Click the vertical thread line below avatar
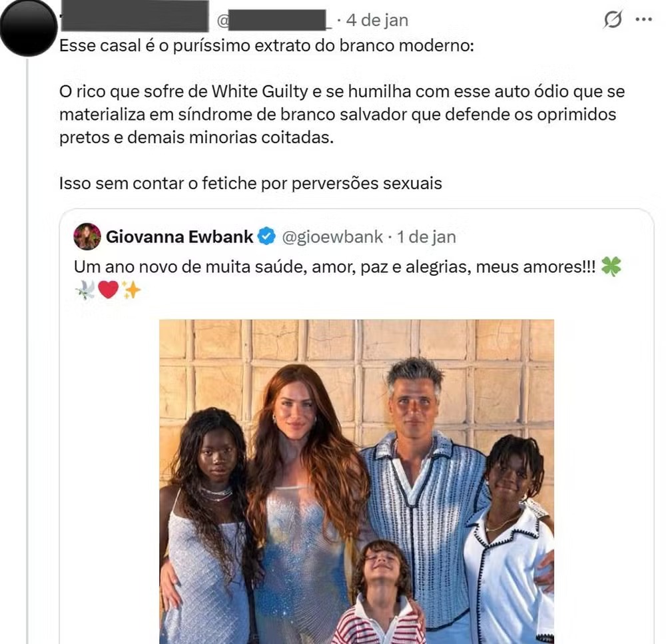 click(x=28, y=333)
